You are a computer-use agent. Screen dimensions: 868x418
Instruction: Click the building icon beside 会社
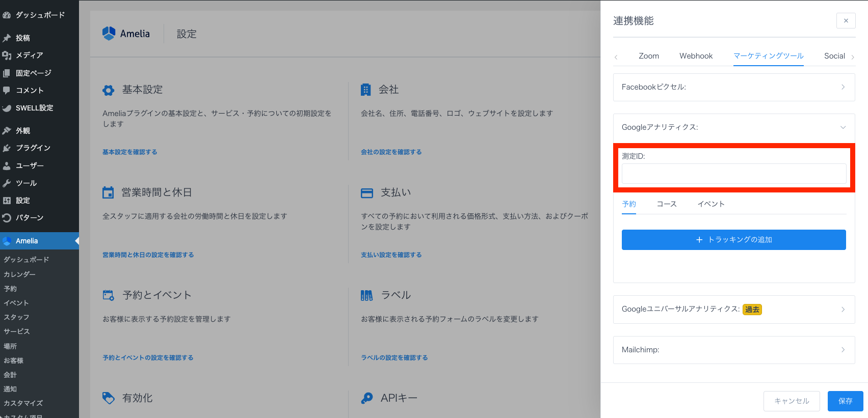[365, 90]
